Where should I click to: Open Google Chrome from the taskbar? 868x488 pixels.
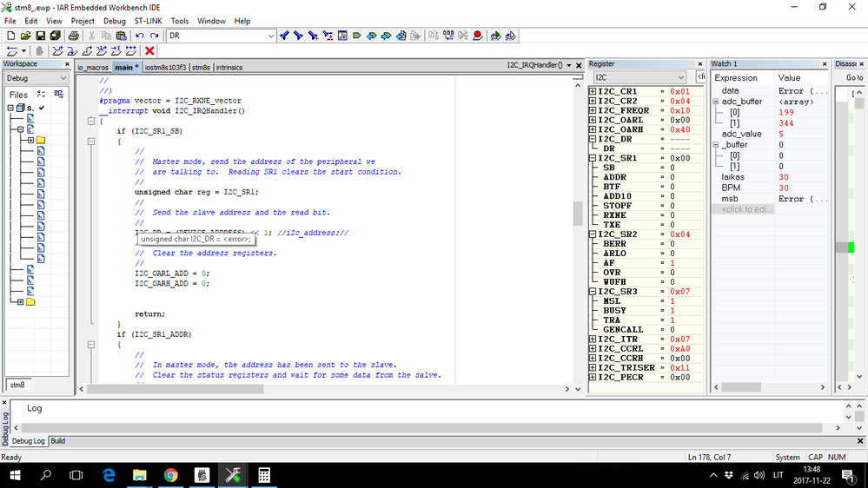[170, 475]
